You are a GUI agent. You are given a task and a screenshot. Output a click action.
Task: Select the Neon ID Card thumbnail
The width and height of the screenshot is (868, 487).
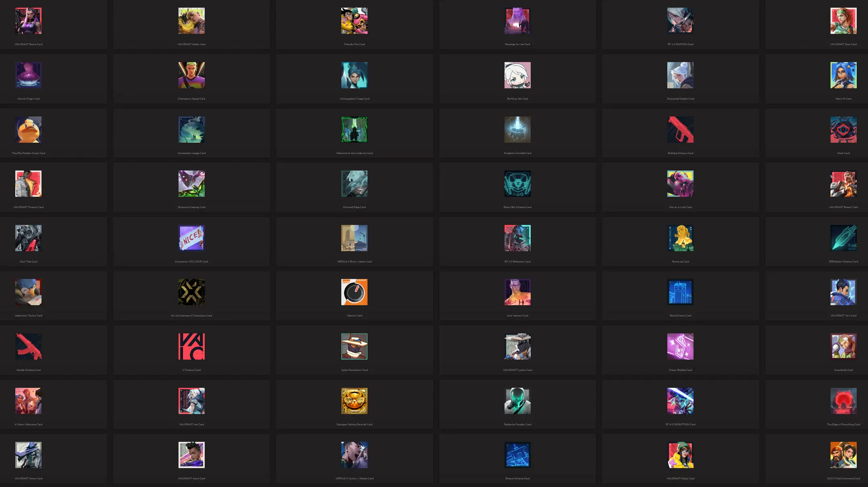point(843,75)
